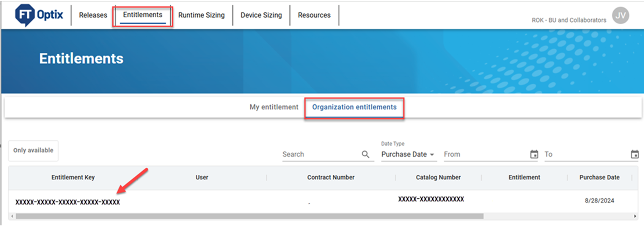
Task: Go to Runtime Sizing page
Action: point(201,15)
